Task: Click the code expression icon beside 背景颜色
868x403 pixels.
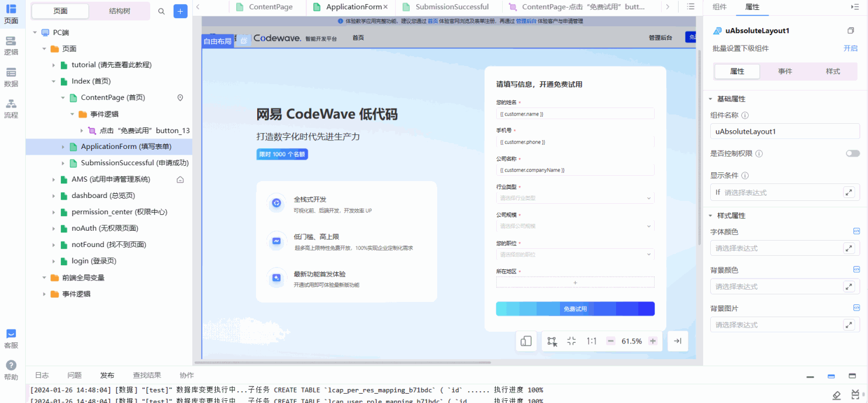Action: click(x=855, y=269)
